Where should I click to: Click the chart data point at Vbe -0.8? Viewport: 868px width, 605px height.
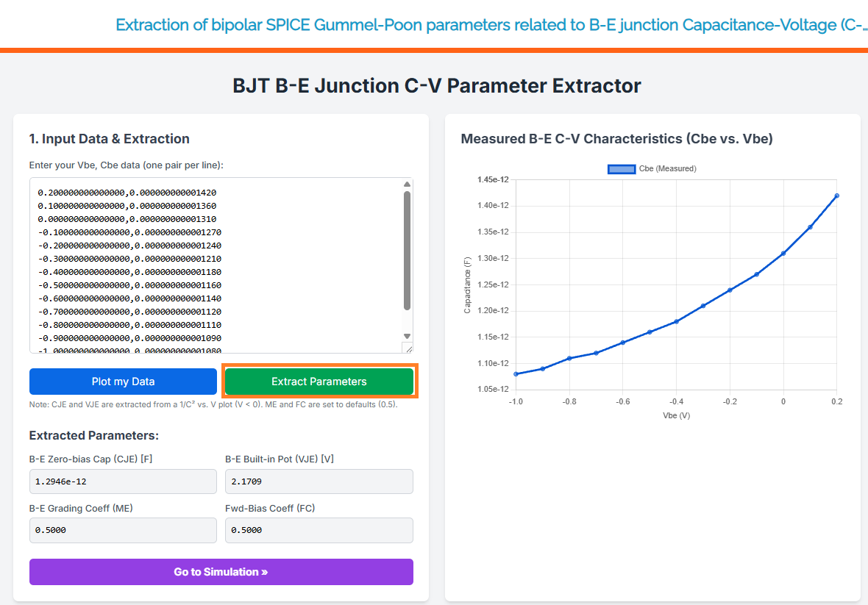coord(569,358)
